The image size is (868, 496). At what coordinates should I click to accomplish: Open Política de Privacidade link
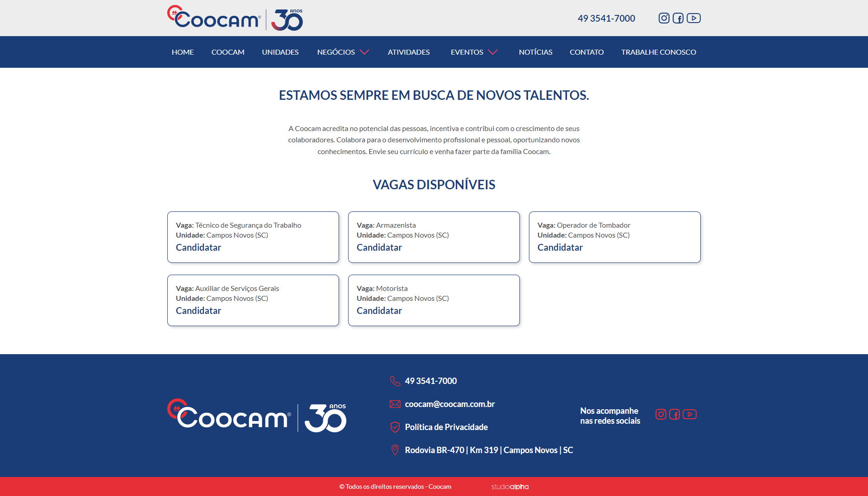coord(446,427)
